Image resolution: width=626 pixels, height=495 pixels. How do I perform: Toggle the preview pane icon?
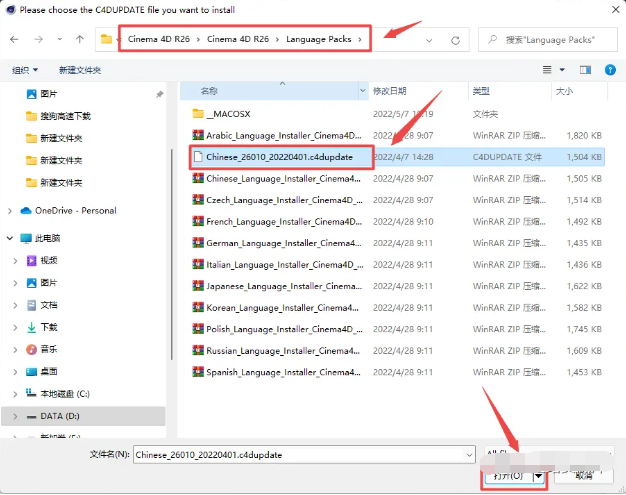pos(585,69)
